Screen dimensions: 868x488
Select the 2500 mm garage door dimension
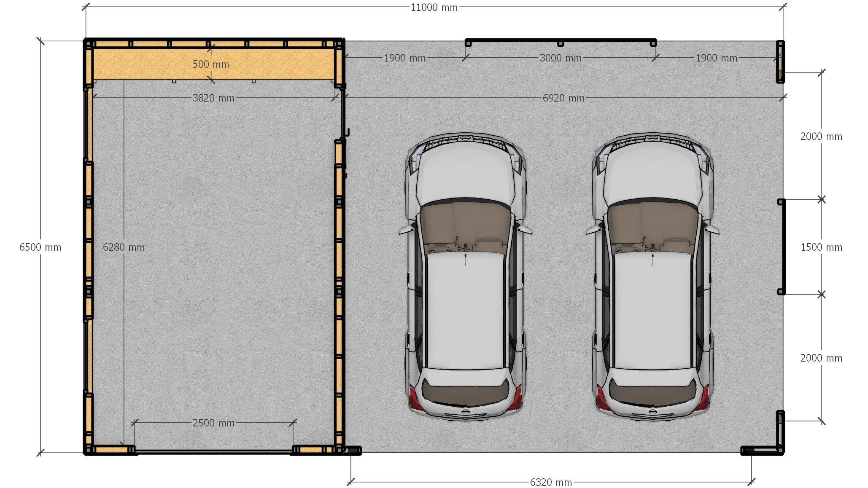tap(213, 423)
